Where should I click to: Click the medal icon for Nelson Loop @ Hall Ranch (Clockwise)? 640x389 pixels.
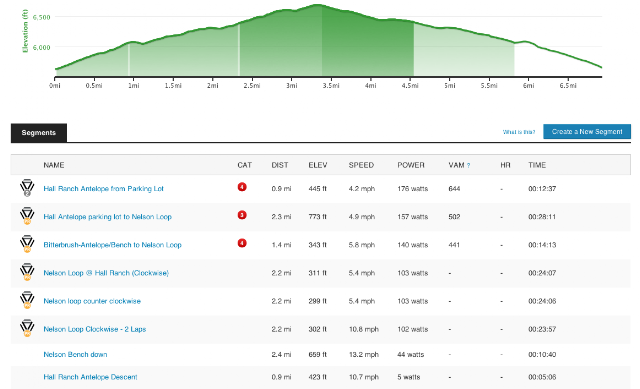tap(27, 272)
